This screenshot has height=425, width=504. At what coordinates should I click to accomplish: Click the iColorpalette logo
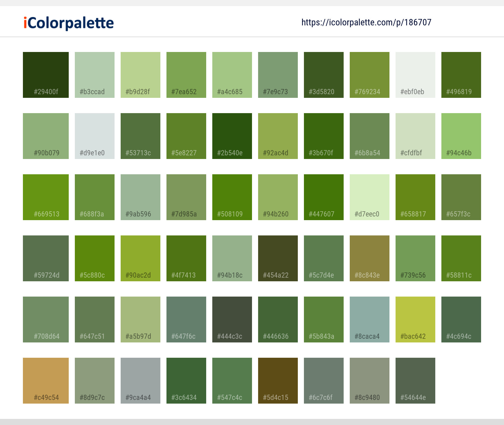click(69, 23)
